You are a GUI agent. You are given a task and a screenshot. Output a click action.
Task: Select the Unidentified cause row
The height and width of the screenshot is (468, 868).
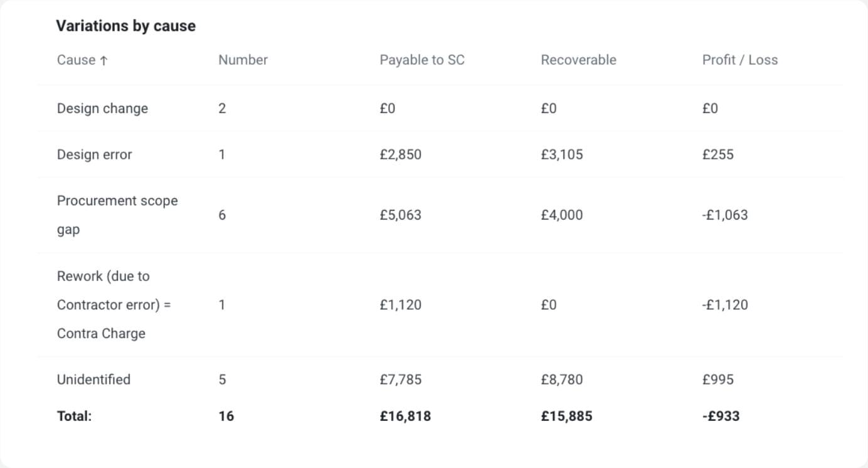(93, 380)
